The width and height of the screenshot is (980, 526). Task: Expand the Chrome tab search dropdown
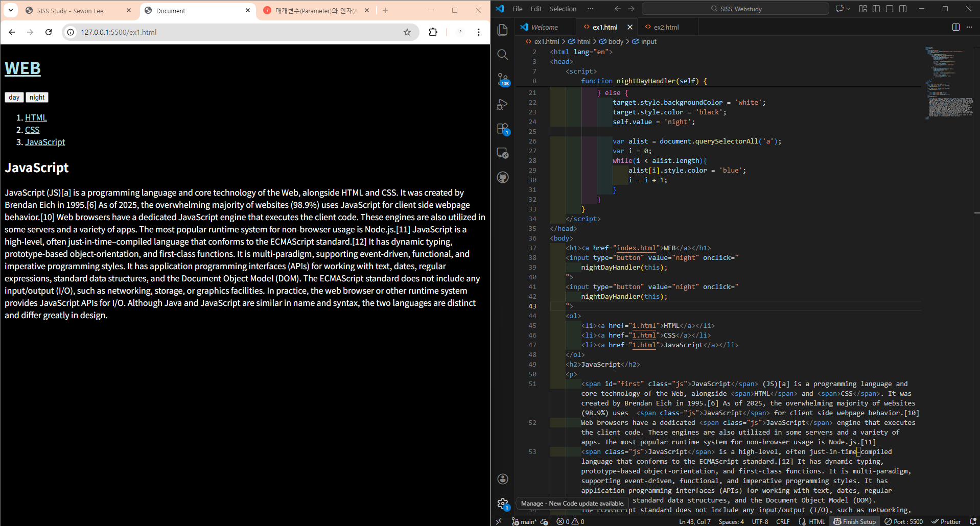(x=11, y=10)
